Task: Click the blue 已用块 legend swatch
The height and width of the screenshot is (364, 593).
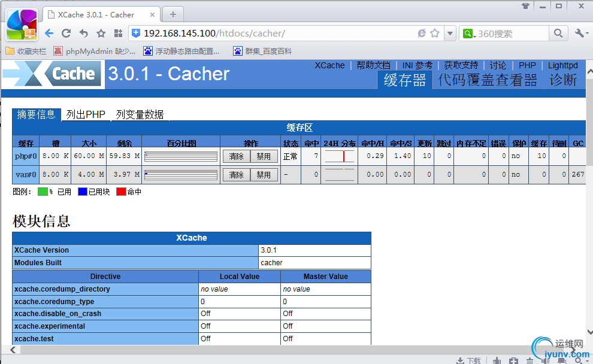Action: [83, 192]
